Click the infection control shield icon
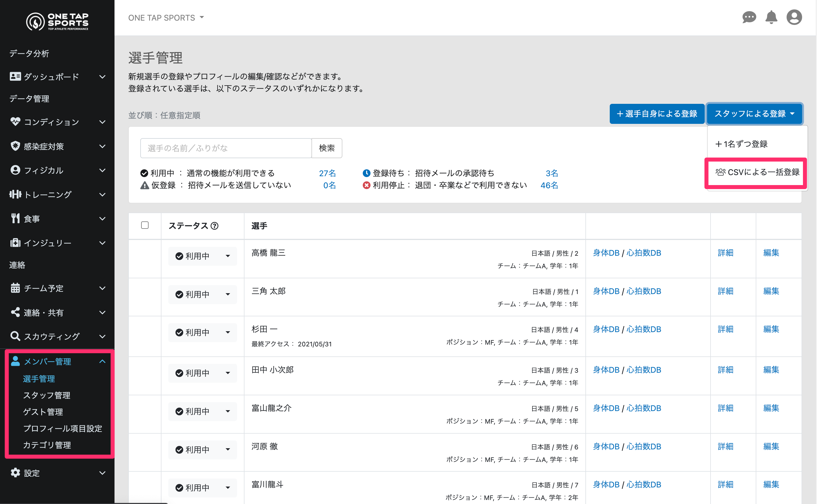Screen dimensions: 817x504 coord(15,146)
